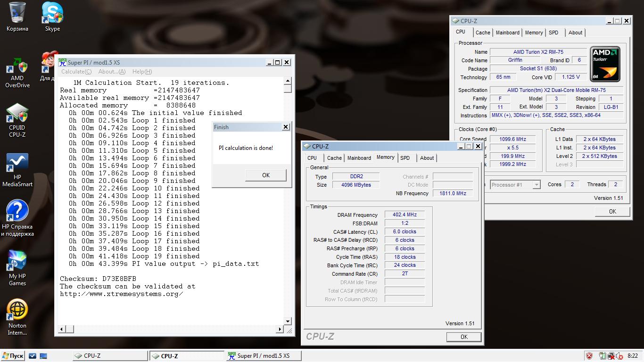Switch to the active CPU-Z taskbar button
This screenshot has width=644, height=362.
click(187, 356)
